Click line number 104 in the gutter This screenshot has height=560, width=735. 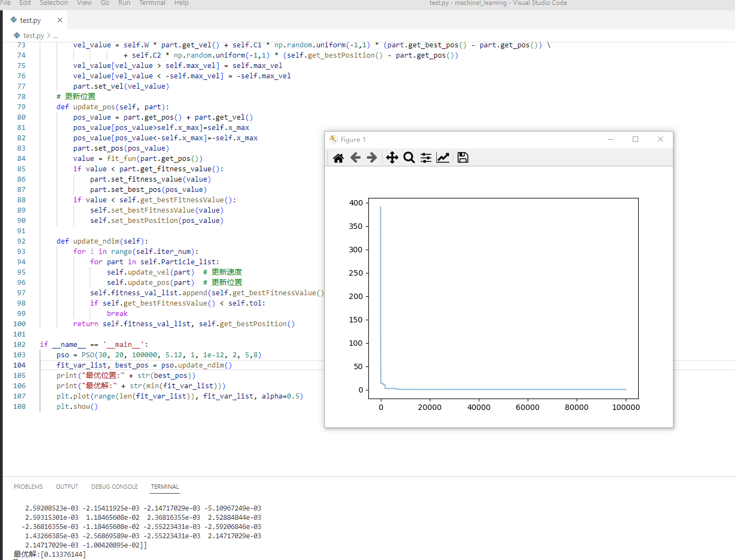pyautogui.click(x=20, y=365)
